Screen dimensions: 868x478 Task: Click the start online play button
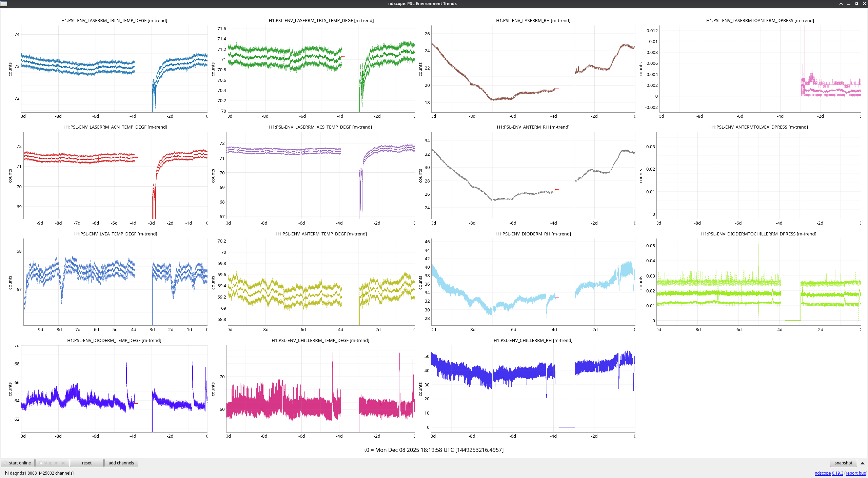[x=18, y=463]
